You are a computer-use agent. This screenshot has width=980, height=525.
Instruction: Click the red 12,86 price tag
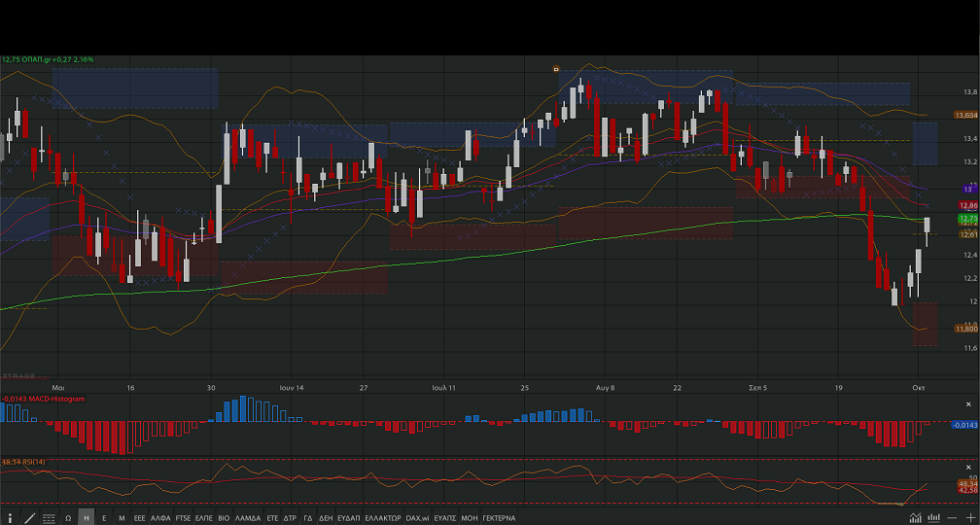[x=968, y=205]
